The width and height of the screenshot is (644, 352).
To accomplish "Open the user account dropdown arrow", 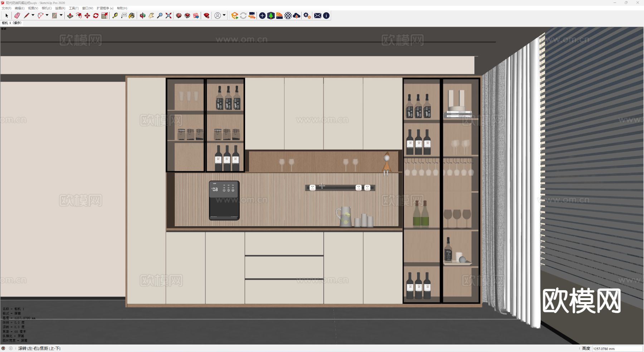I will point(224,15).
